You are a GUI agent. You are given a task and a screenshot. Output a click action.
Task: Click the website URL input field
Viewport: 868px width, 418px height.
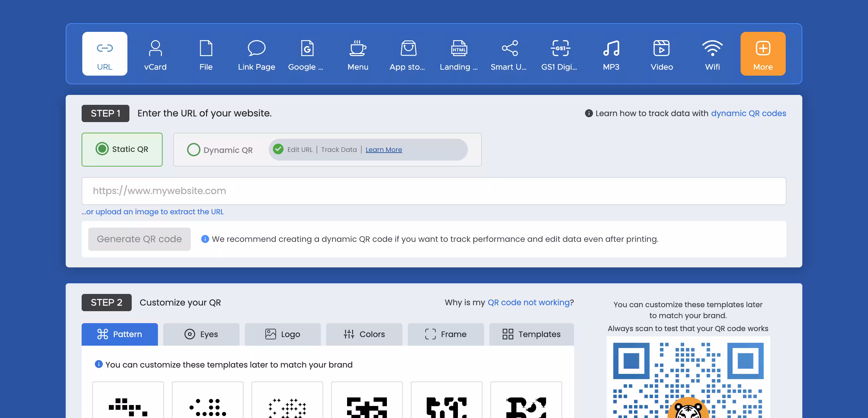[434, 191]
